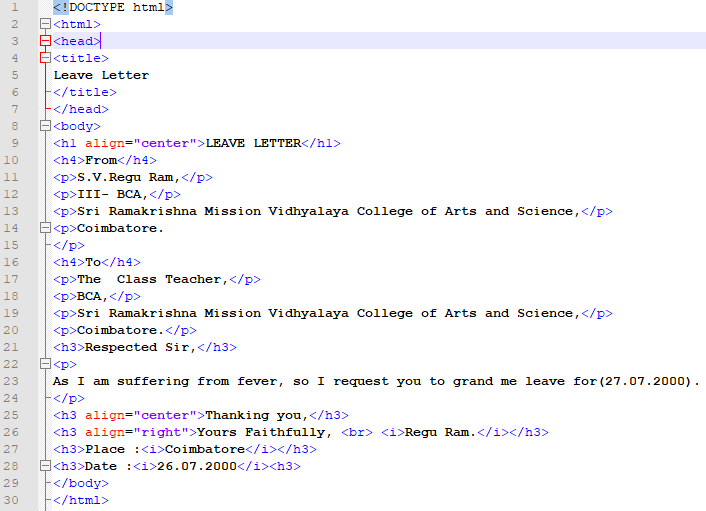Screen dimensions: 706x511
Task: Click the 'Yours Faithfully,' text
Action: click(265, 432)
